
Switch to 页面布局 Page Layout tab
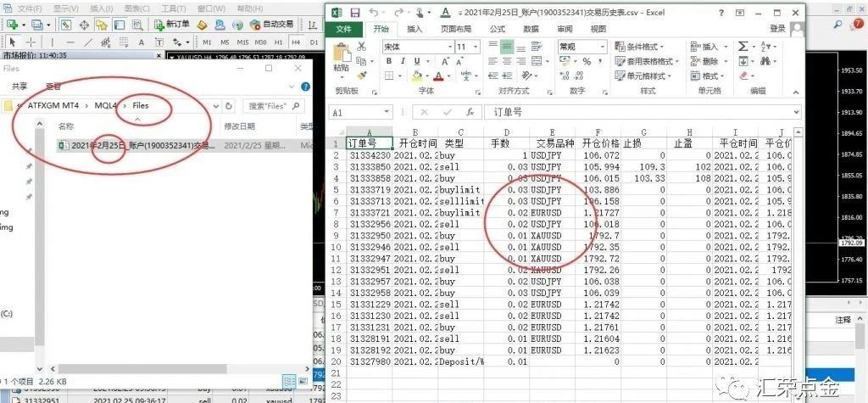tap(456, 30)
